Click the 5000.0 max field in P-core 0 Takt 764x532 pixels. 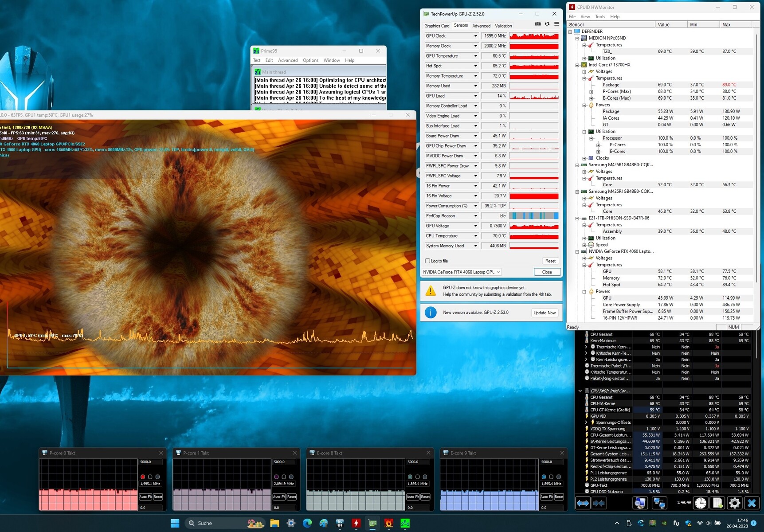(150, 462)
